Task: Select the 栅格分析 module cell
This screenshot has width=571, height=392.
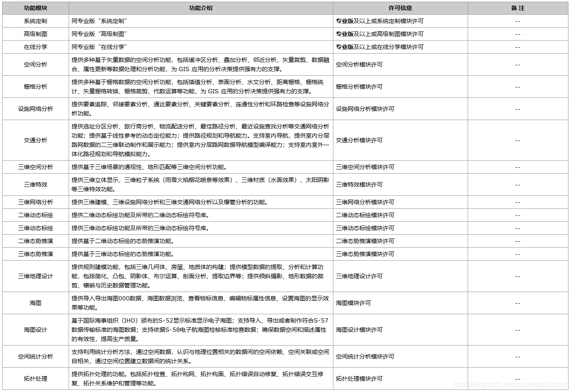Action: (x=36, y=87)
